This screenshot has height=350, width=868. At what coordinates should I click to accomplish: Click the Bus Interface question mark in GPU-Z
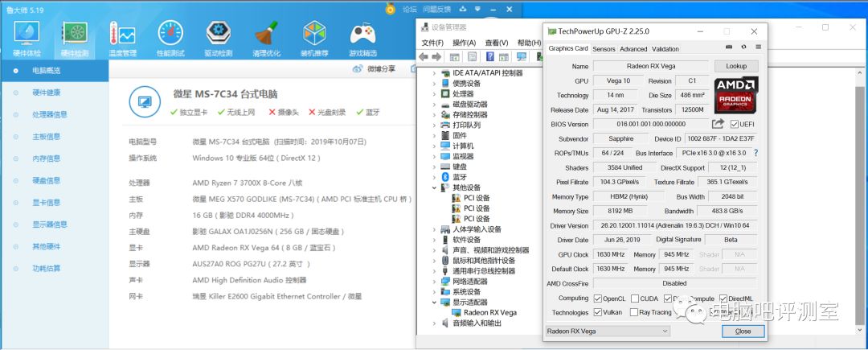pyautogui.click(x=755, y=153)
